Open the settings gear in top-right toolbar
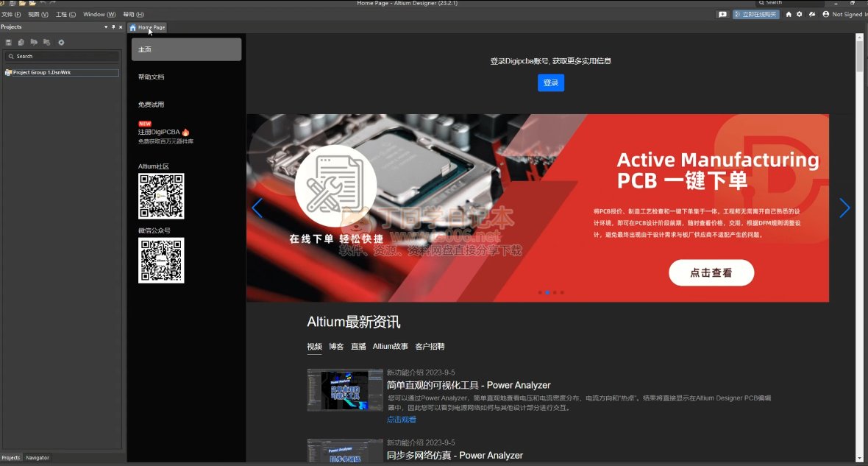The image size is (868, 466). tap(800, 14)
